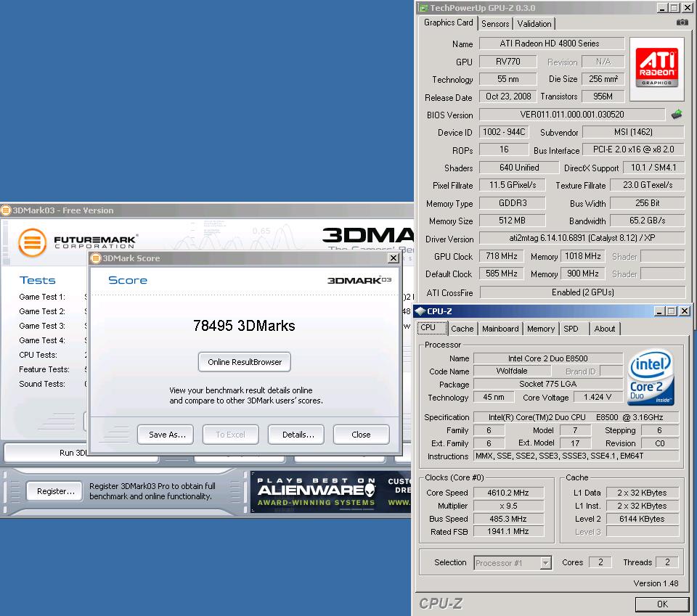697x616 pixels.
Task: Click the To Excel button
Action: [230, 435]
